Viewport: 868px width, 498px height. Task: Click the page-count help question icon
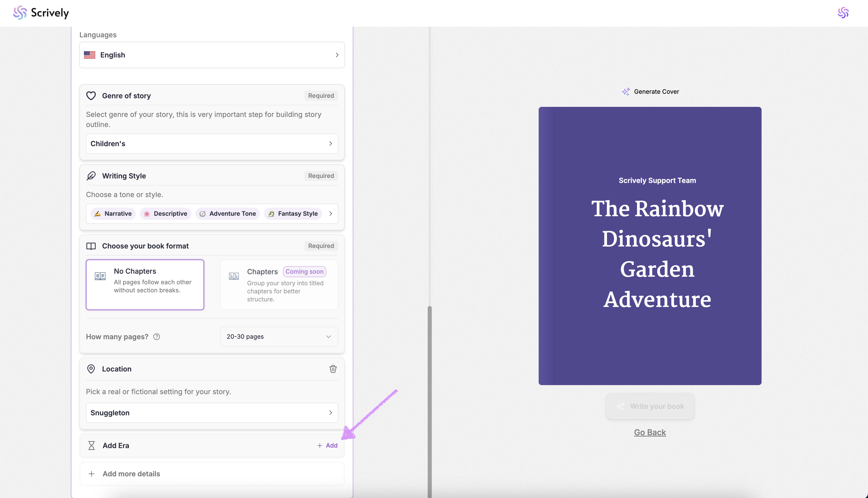[x=157, y=336]
